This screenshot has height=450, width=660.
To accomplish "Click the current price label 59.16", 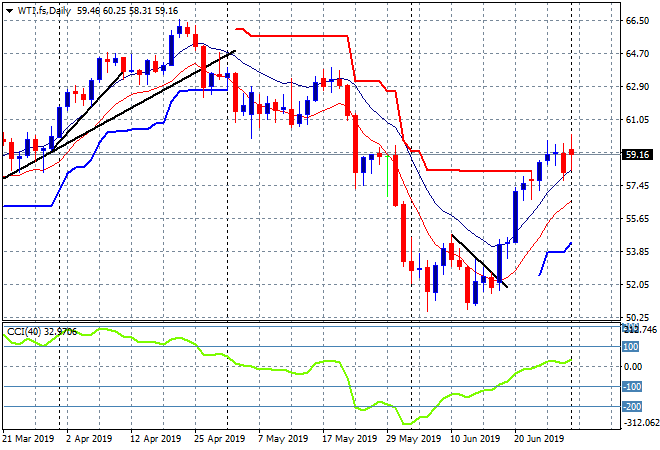I will (637, 154).
